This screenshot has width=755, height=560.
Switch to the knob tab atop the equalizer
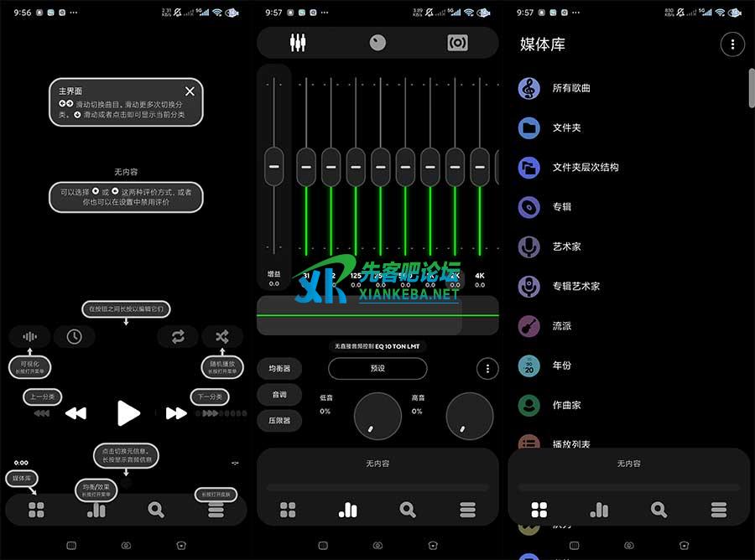(377, 43)
